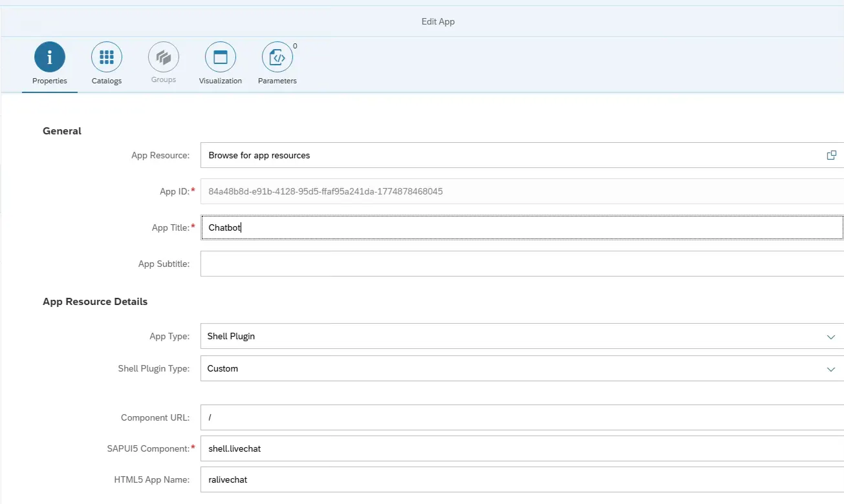Switch to the Catalogs tab
The width and height of the screenshot is (844, 504).
(106, 64)
